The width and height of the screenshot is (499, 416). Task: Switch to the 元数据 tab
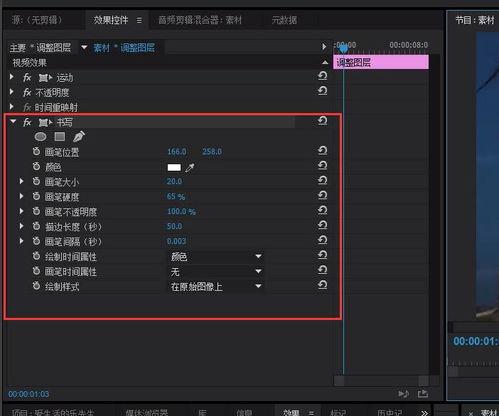coord(284,20)
